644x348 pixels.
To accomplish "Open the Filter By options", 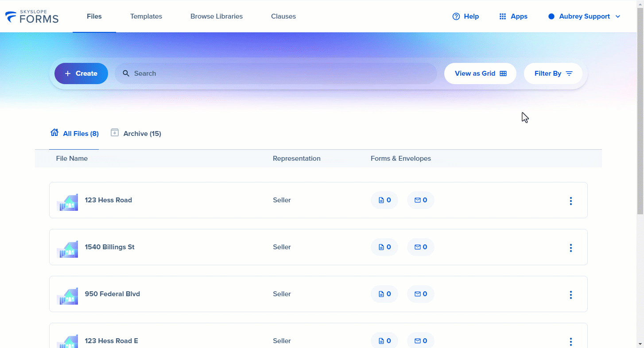I will pos(553,73).
